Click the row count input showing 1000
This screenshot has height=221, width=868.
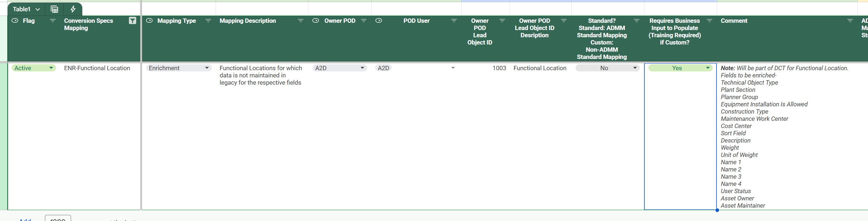(x=58, y=218)
